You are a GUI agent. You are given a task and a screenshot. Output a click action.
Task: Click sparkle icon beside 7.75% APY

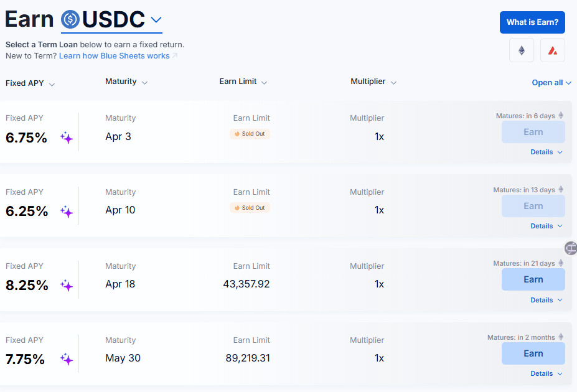pos(67,359)
